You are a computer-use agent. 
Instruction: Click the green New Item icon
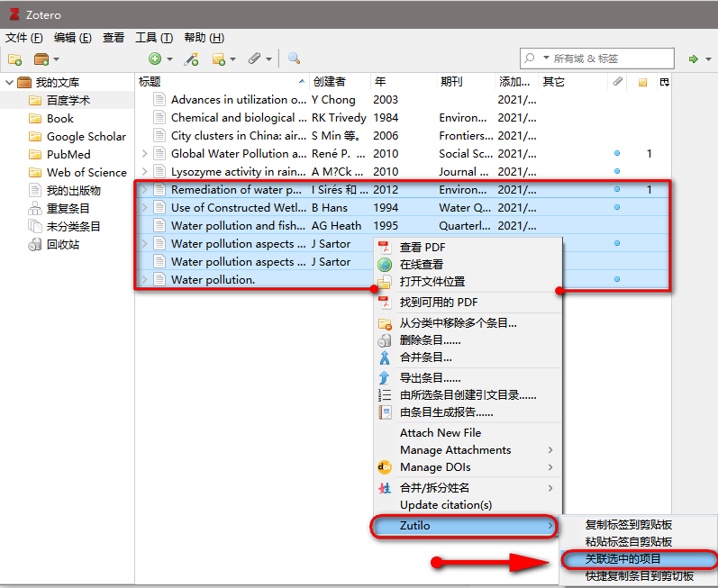point(155,59)
